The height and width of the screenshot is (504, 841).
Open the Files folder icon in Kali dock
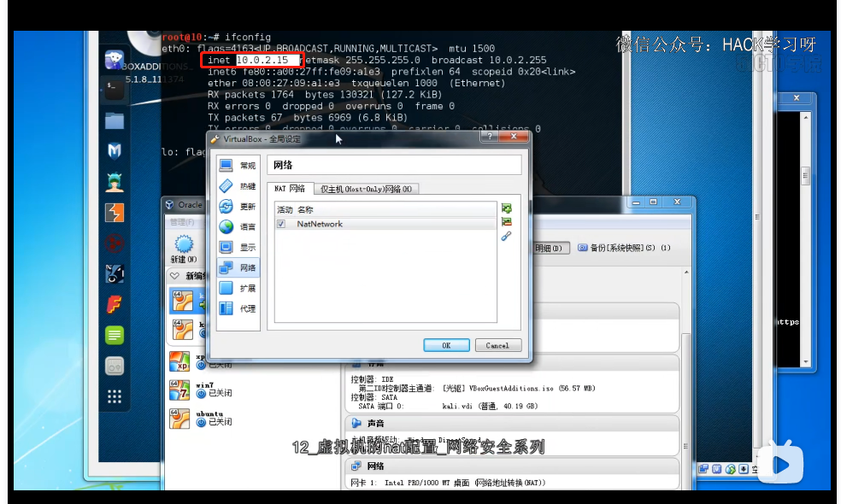click(115, 120)
